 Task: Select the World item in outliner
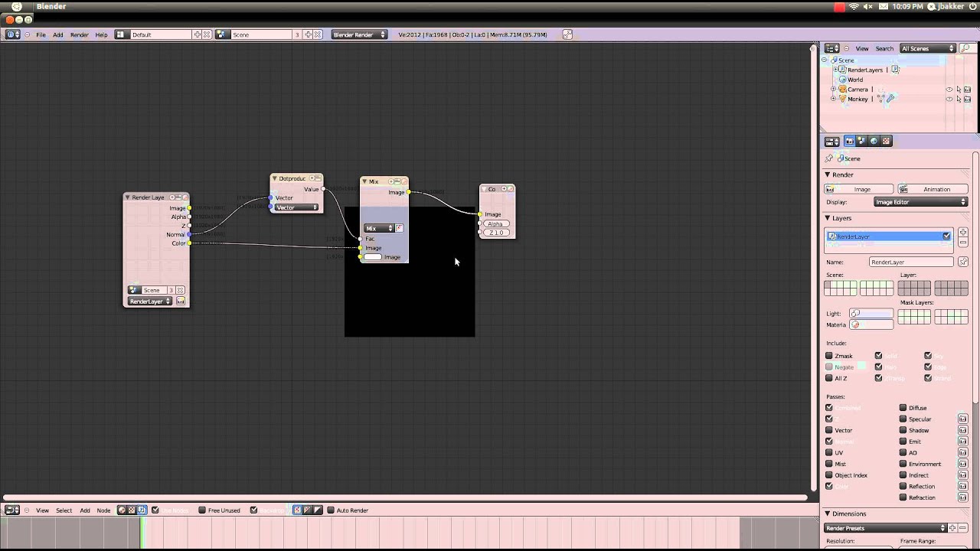coord(855,80)
